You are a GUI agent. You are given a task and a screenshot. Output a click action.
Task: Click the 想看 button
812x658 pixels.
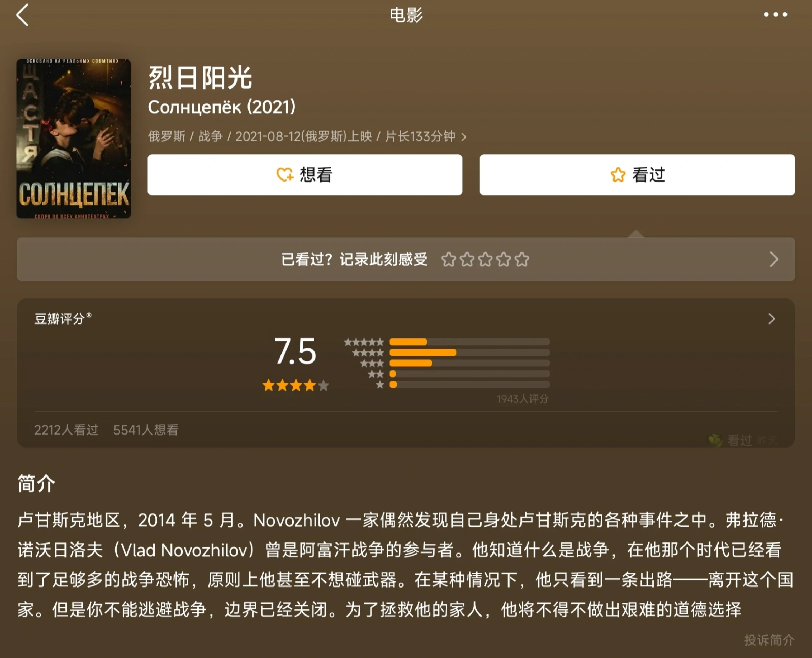(304, 175)
